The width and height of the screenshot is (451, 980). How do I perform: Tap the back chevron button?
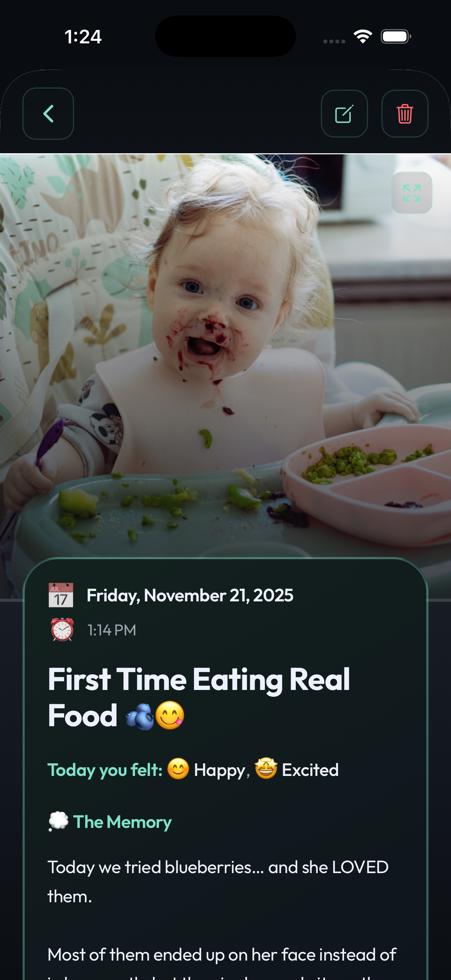pos(48,113)
